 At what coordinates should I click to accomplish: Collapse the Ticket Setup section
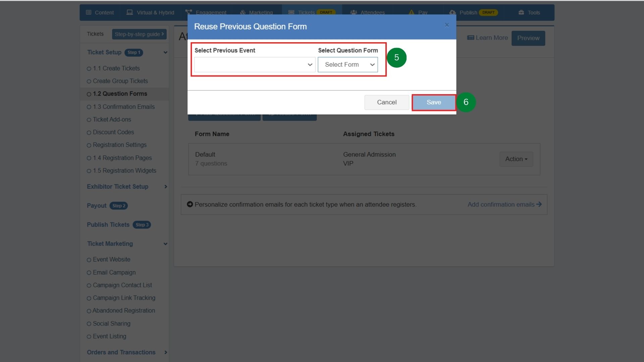(x=165, y=53)
